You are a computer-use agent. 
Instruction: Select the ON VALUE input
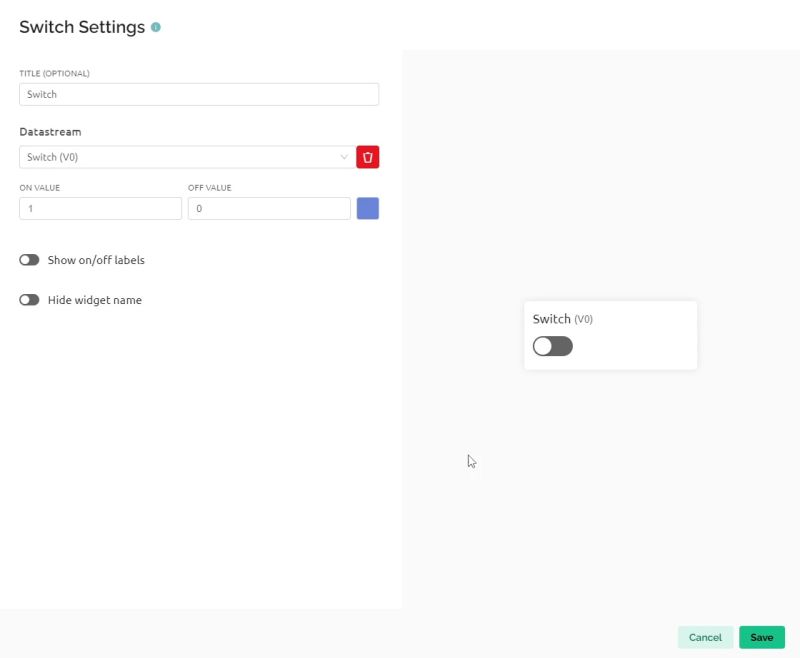[x=100, y=208]
